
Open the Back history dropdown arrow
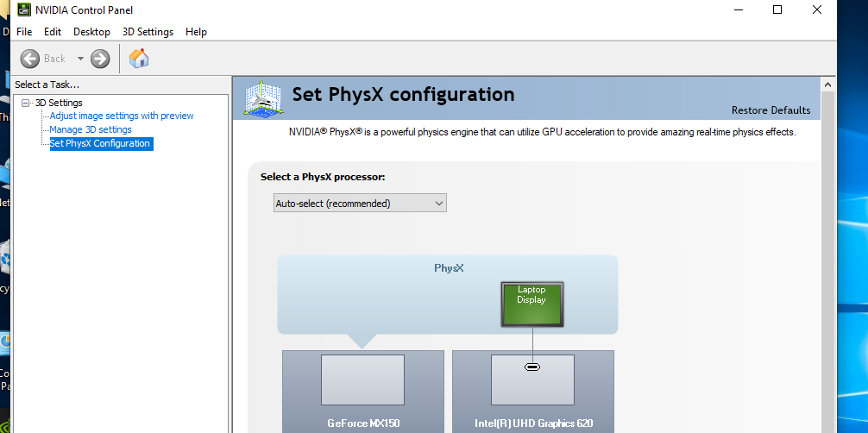(80, 59)
